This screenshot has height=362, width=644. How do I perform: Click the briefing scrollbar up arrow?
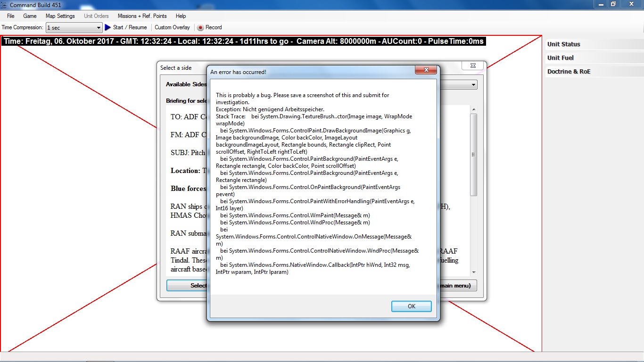[473, 109]
